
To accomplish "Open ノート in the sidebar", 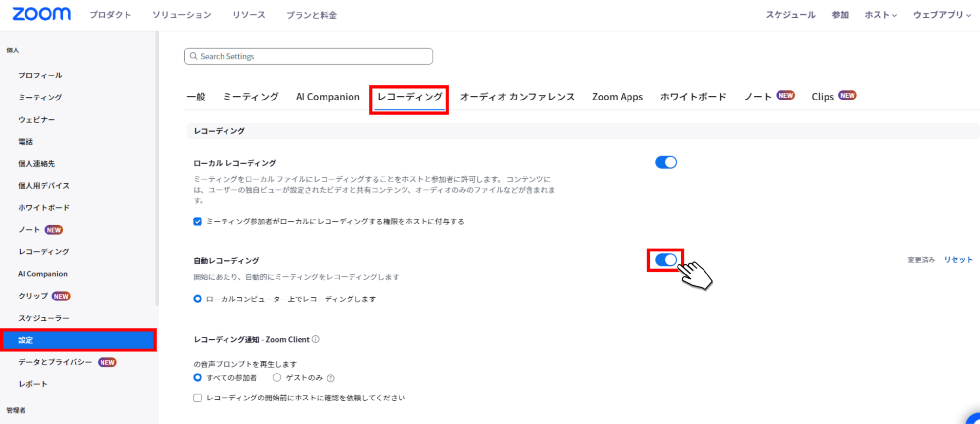I will tap(29, 230).
